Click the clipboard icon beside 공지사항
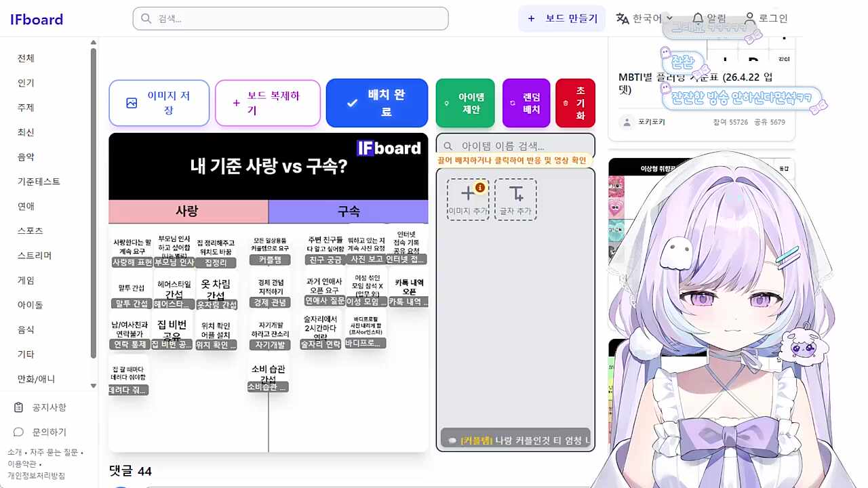The image size is (868, 488). coord(19,407)
